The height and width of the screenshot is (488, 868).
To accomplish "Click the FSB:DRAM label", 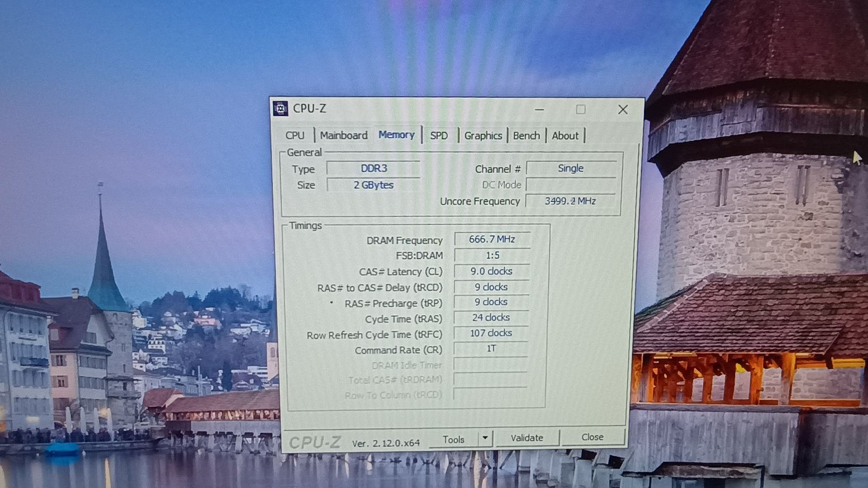I will [x=419, y=256].
